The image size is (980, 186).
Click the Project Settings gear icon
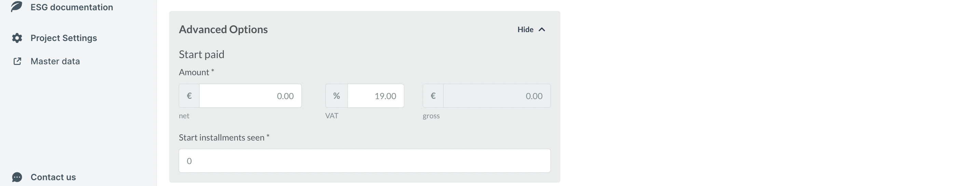click(x=17, y=38)
